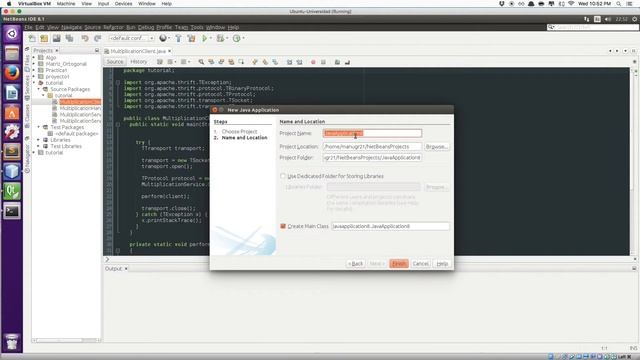Expand the Algo project node
Viewport: 640px width, 360px height.
[34, 58]
